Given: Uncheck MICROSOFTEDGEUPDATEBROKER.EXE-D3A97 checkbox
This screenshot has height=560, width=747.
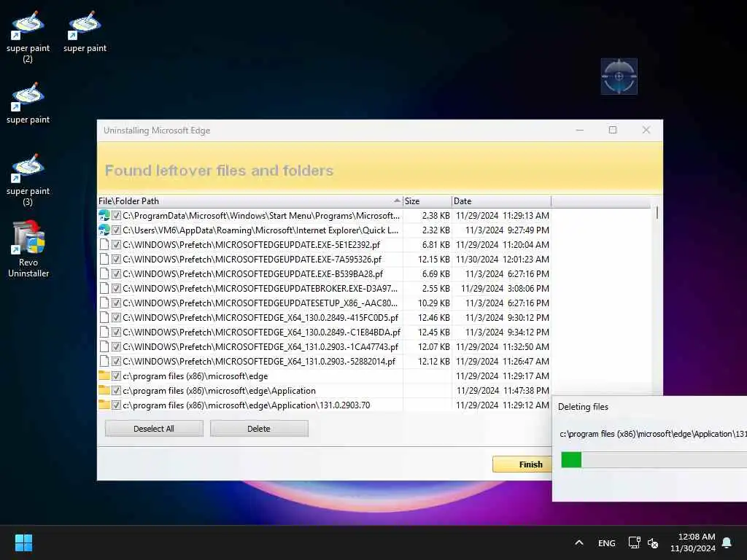Looking at the screenshot, I should pyautogui.click(x=116, y=289).
